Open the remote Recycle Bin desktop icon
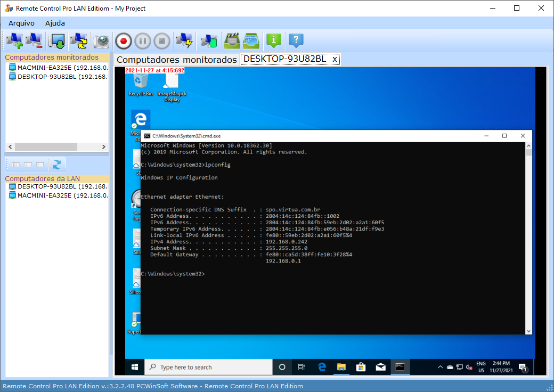The image size is (554, 392). coord(141,84)
